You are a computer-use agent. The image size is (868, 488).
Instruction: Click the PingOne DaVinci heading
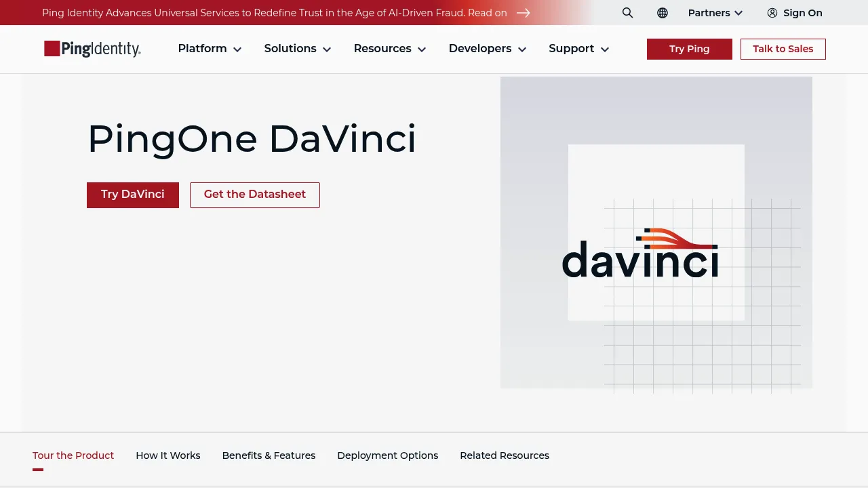click(252, 138)
